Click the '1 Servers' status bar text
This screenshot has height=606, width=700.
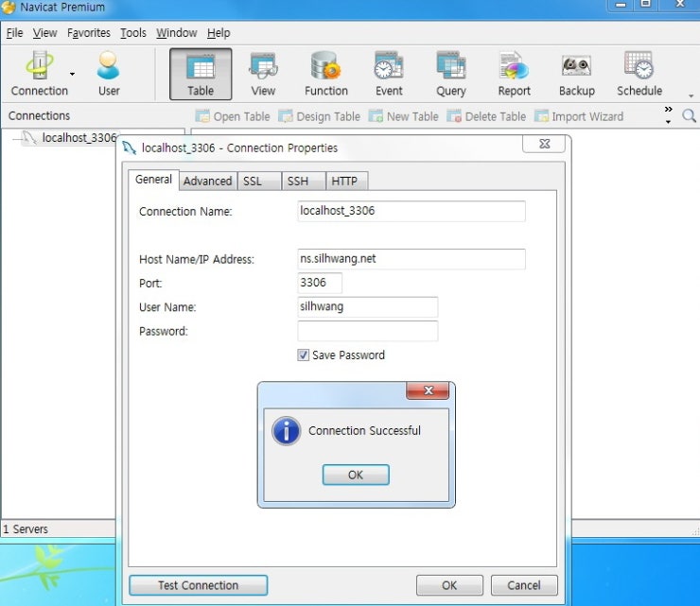point(26,529)
